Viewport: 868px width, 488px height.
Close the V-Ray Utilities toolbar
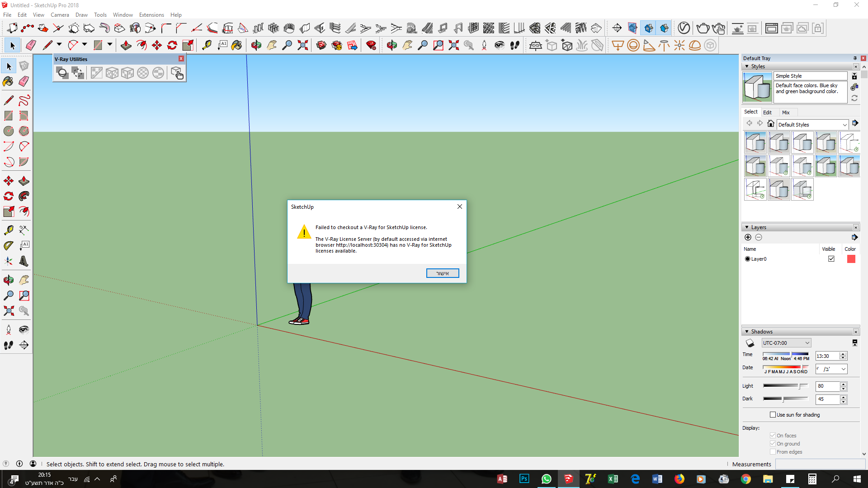click(181, 59)
